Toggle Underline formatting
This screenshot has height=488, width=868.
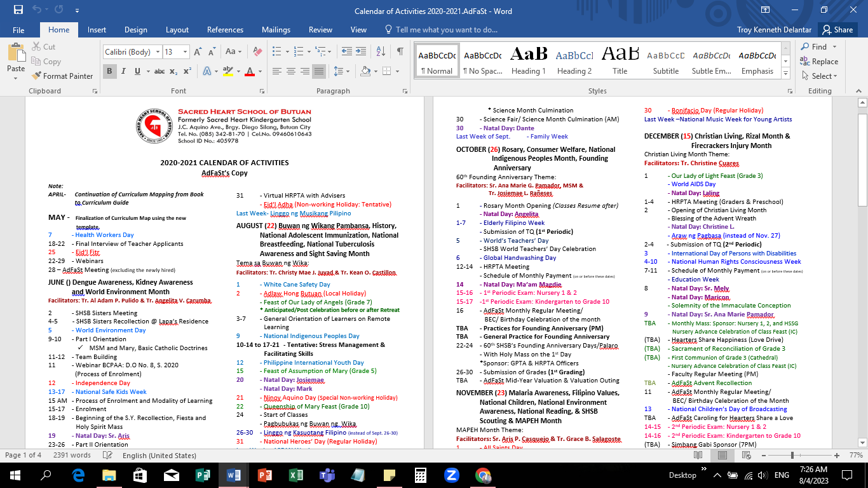tap(137, 71)
